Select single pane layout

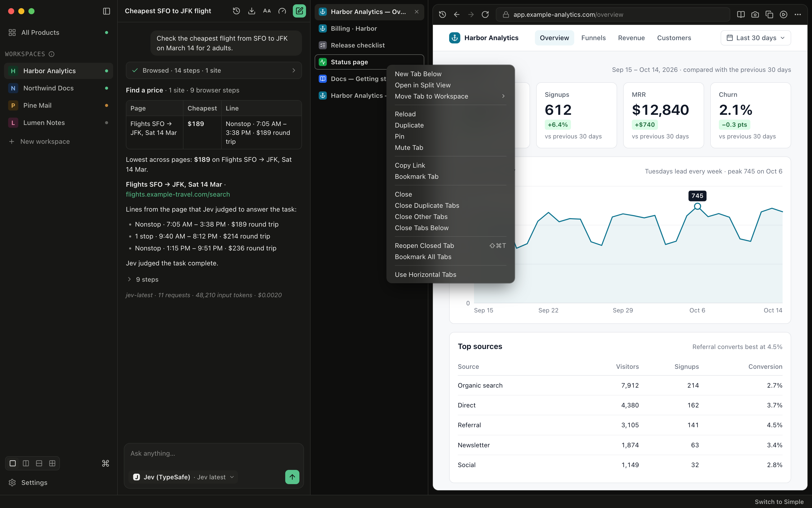[x=13, y=463]
